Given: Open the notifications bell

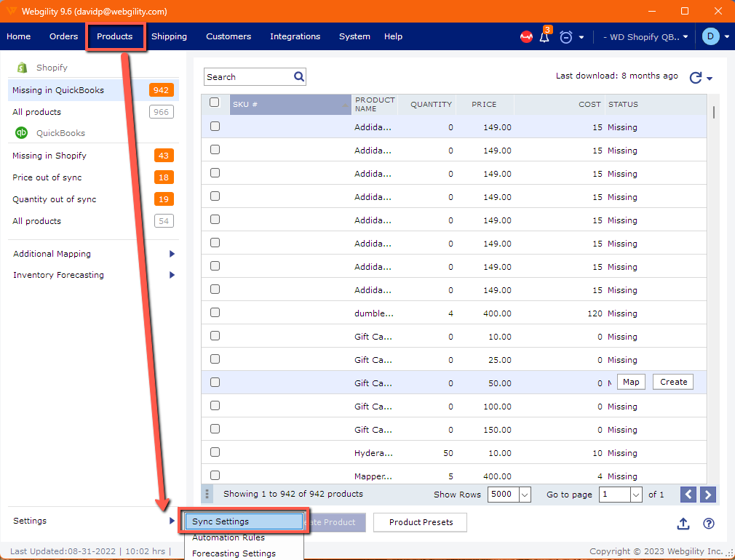Looking at the screenshot, I should tap(544, 37).
